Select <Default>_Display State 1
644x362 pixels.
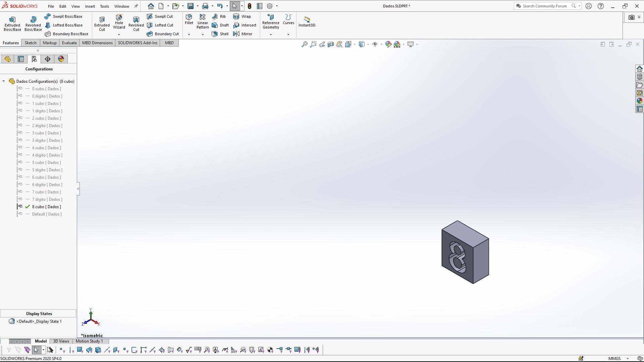coord(39,321)
